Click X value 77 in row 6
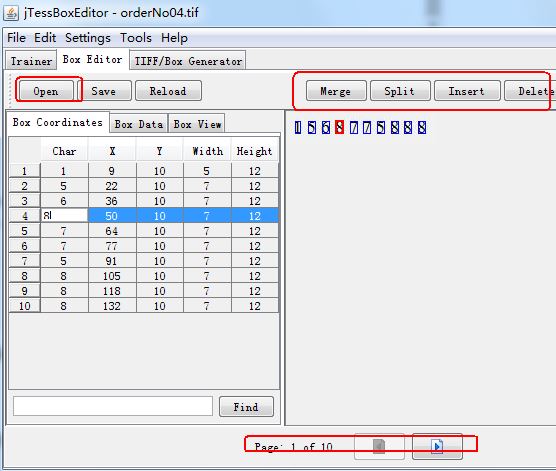Image resolution: width=556 pixels, height=471 pixels. pyautogui.click(x=112, y=245)
